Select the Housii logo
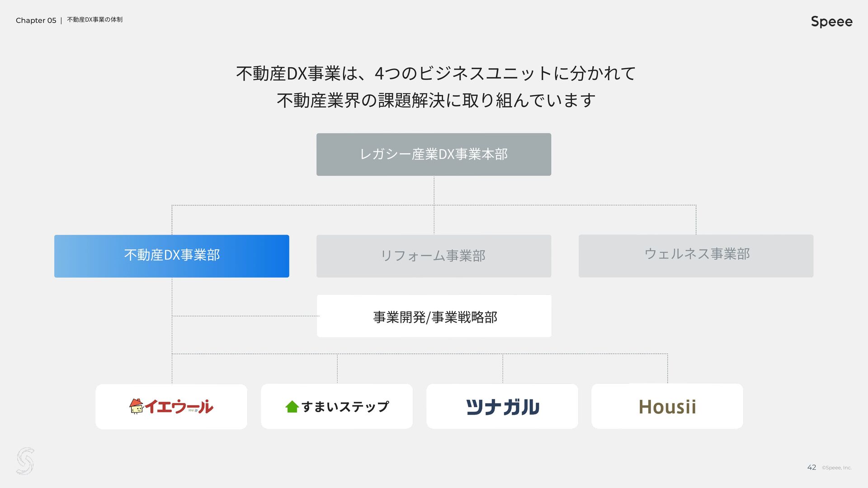 667,407
